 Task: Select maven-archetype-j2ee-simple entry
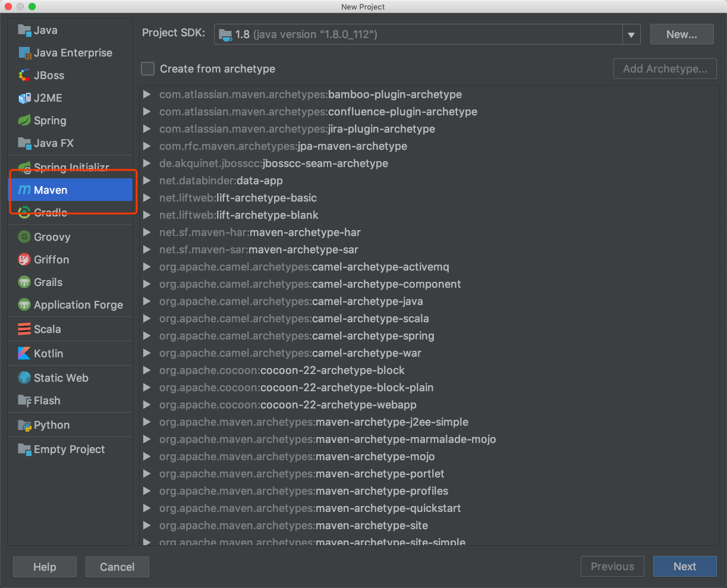click(314, 422)
